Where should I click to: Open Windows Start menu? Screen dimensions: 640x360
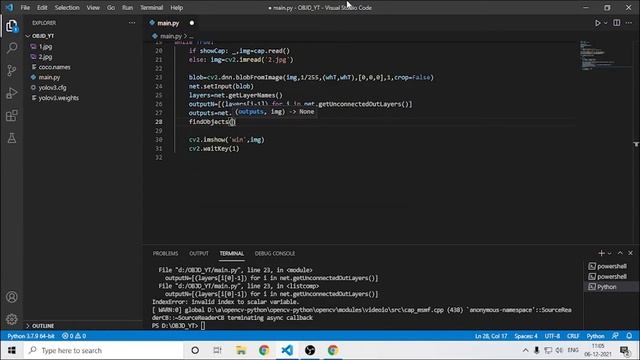tap(12, 350)
